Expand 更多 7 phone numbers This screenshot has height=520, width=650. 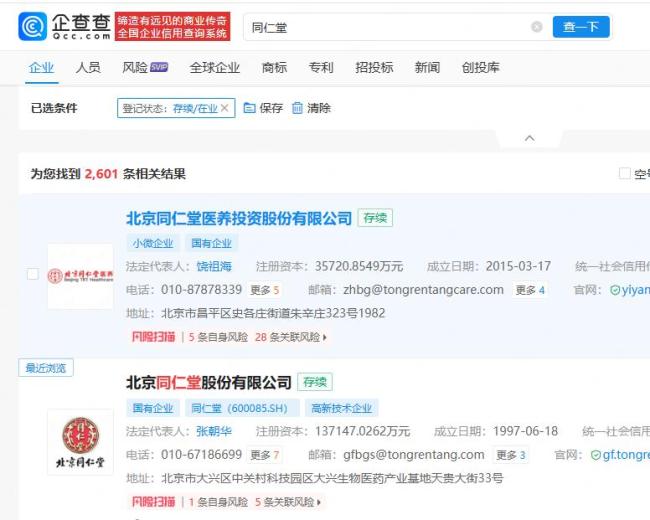(264, 455)
